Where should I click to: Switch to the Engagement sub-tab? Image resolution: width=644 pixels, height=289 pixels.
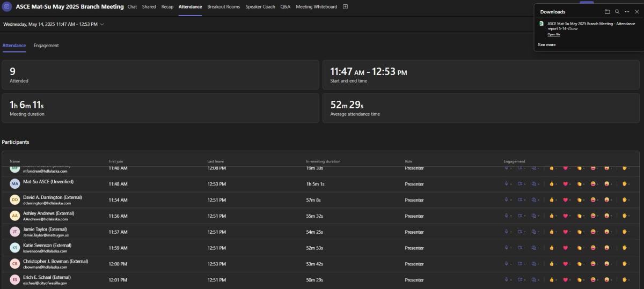[x=46, y=46]
